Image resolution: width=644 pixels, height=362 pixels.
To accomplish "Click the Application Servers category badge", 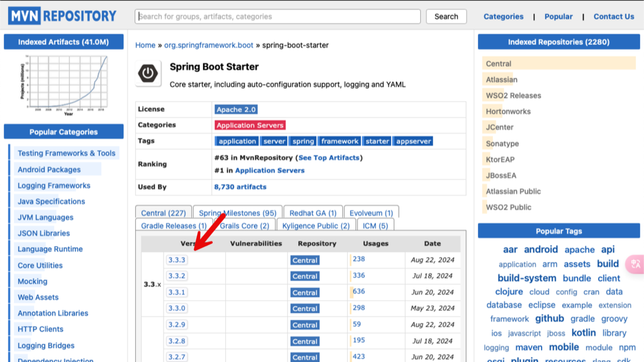I will [250, 125].
